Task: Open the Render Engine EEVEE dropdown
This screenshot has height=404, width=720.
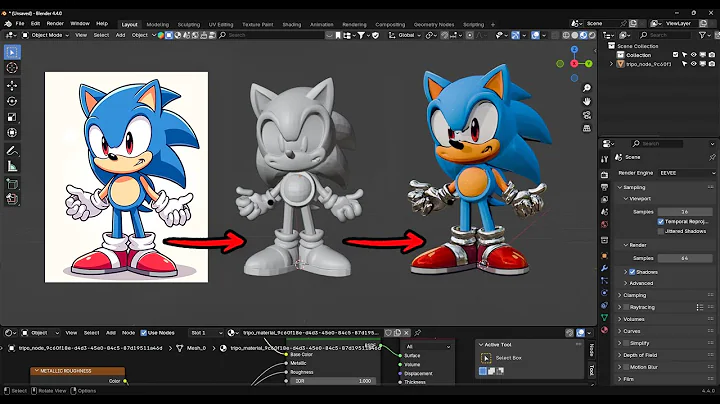Action: (x=687, y=173)
